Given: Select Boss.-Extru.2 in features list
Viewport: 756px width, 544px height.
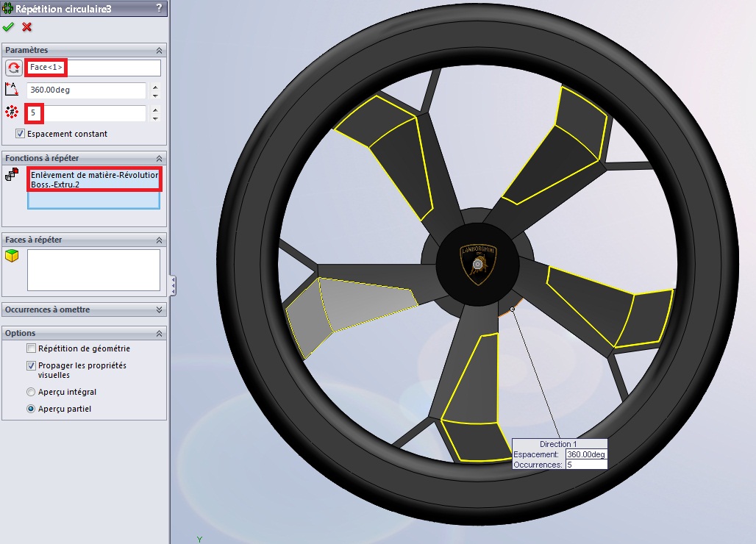Looking at the screenshot, I should pos(55,185).
